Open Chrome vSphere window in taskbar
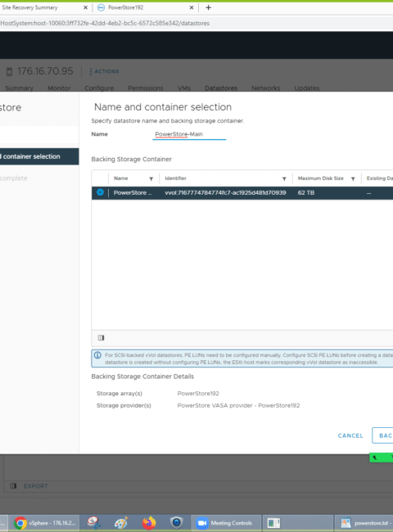The height and width of the screenshot is (532, 393). (x=44, y=523)
